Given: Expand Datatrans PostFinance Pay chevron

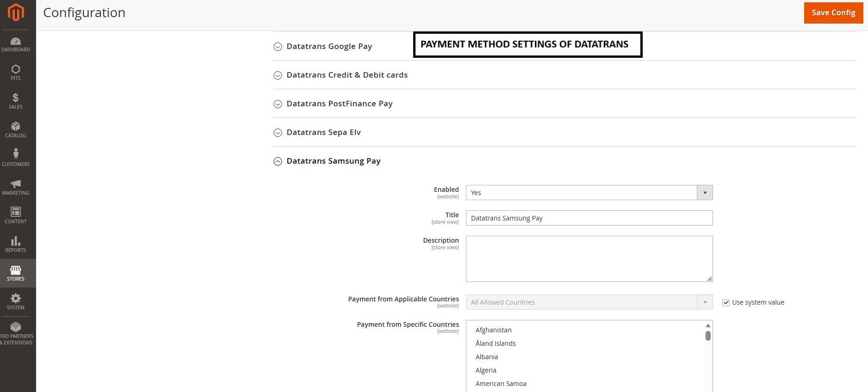Looking at the screenshot, I should (x=278, y=104).
